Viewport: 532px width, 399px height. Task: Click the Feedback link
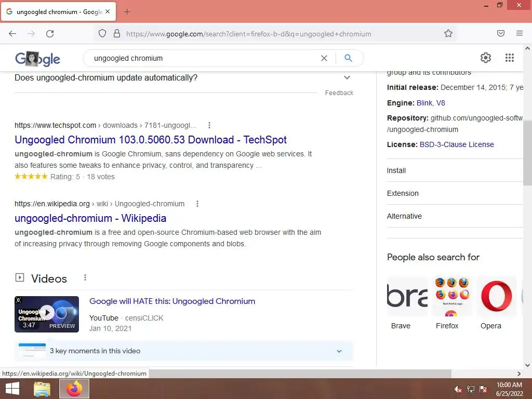pyautogui.click(x=339, y=93)
